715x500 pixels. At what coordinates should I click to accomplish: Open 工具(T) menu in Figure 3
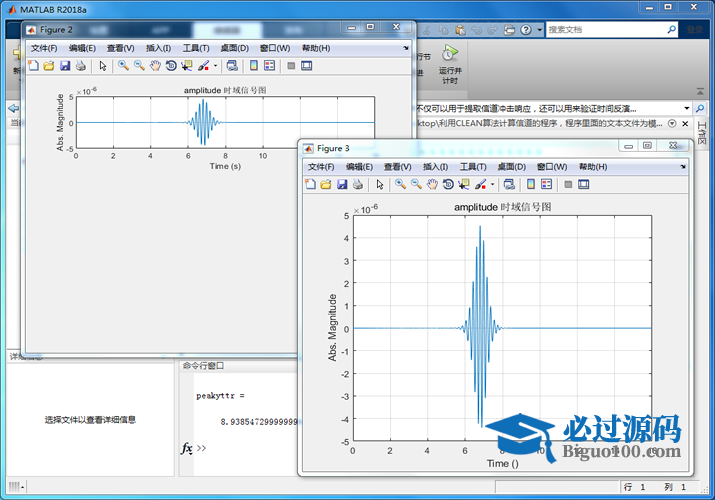click(473, 167)
